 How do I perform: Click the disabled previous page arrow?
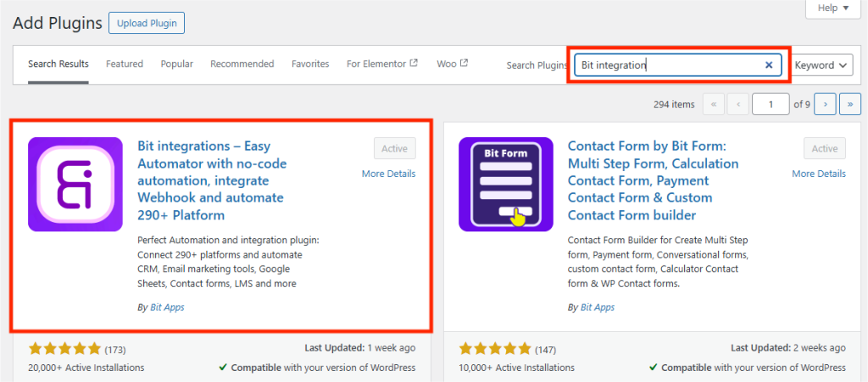738,104
